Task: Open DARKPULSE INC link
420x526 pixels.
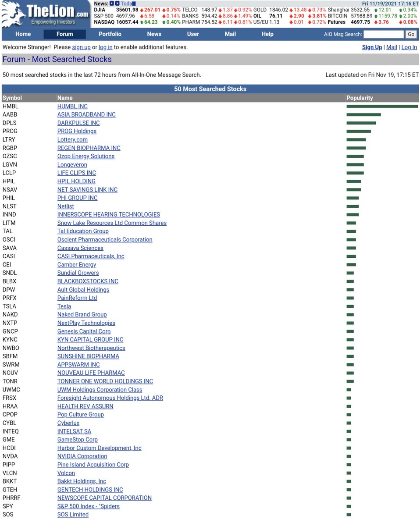Action: (78, 123)
